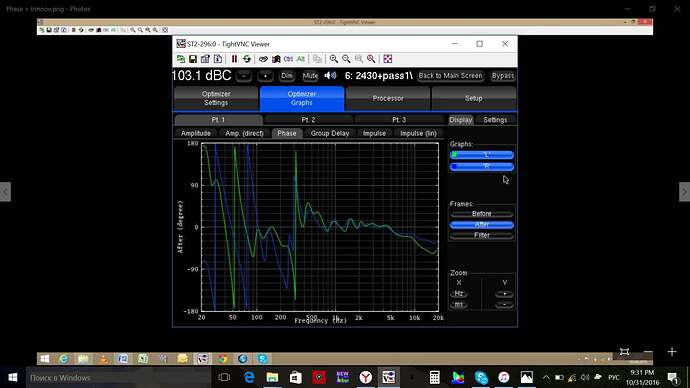Set X zoom axis to ms
Screen dimensions: 690x388
(459, 304)
